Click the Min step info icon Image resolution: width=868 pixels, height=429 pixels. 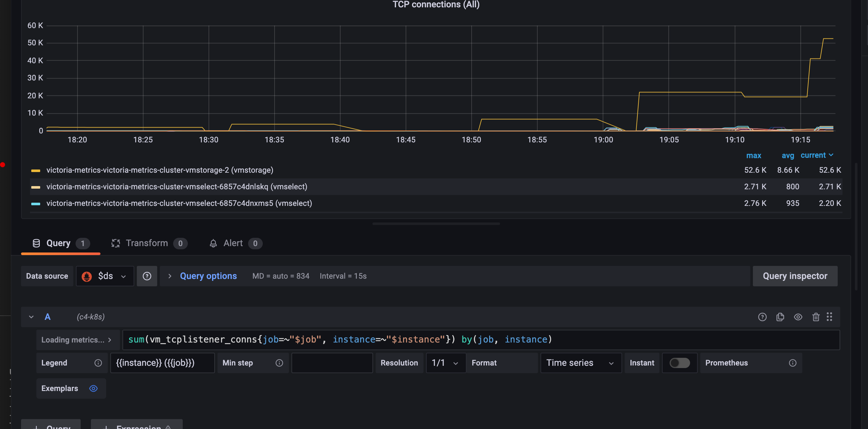tap(279, 363)
